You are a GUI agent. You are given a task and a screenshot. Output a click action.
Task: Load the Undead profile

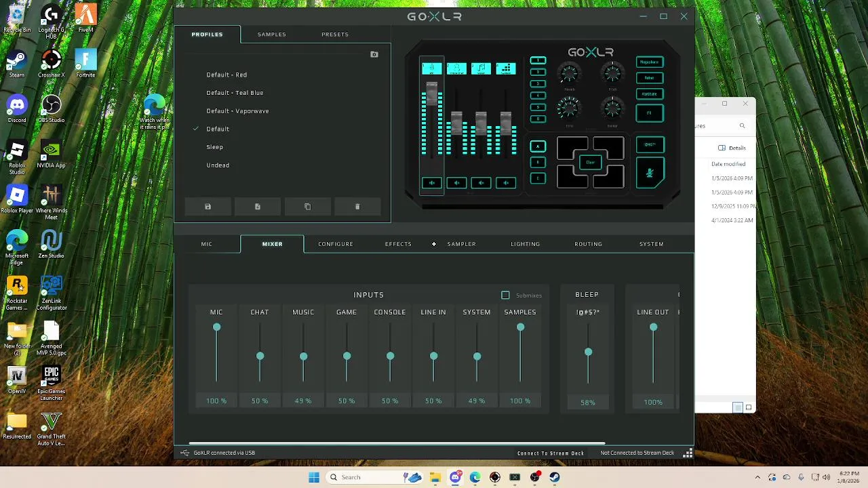(218, 165)
